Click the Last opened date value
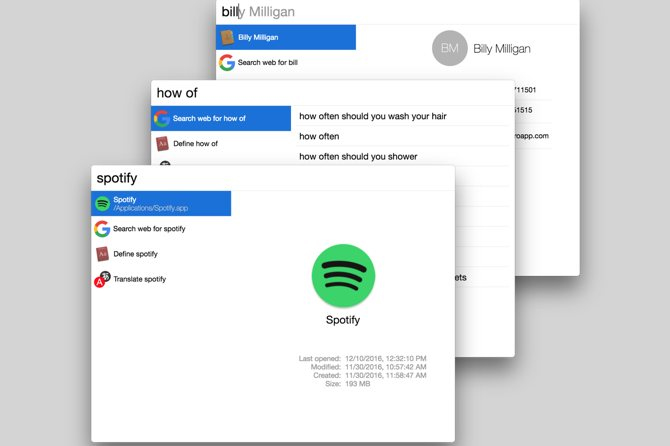This screenshot has height=446, width=670. (x=386, y=358)
